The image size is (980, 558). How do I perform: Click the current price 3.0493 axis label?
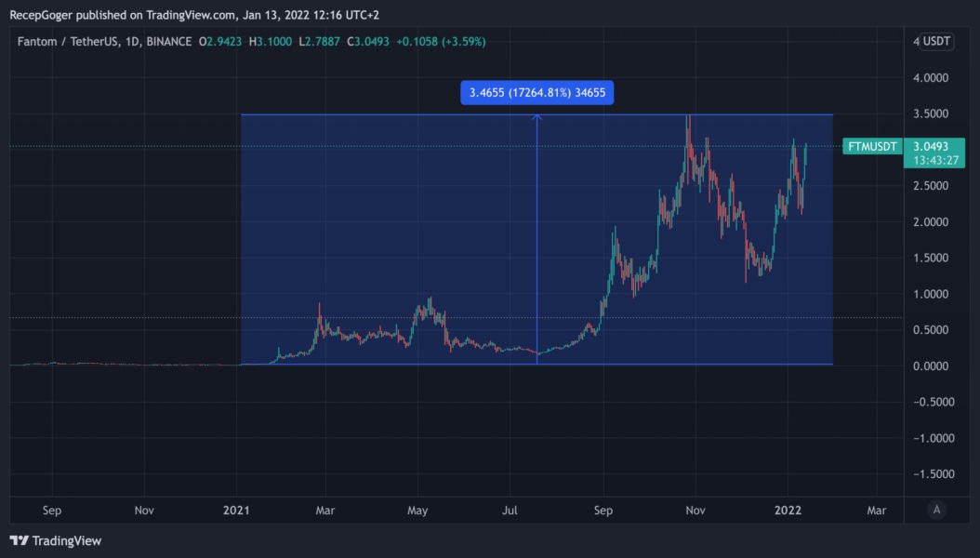[931, 146]
